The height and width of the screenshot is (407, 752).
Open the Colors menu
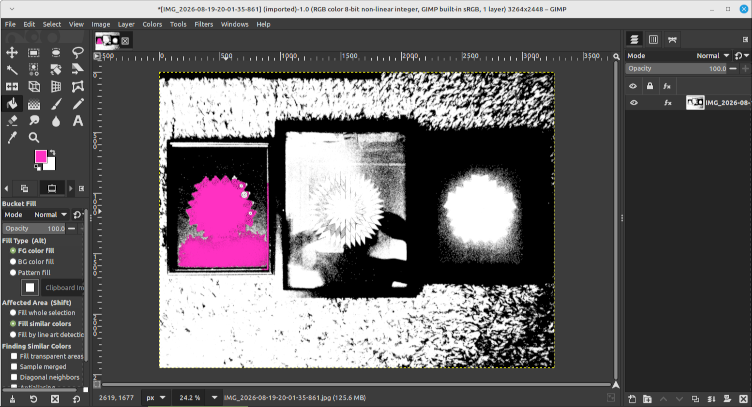[x=152, y=24]
